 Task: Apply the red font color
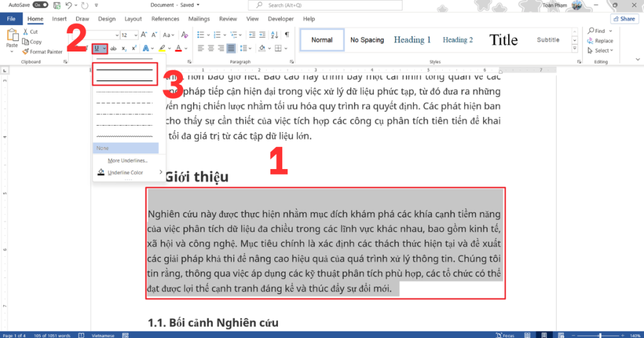pyautogui.click(x=178, y=48)
